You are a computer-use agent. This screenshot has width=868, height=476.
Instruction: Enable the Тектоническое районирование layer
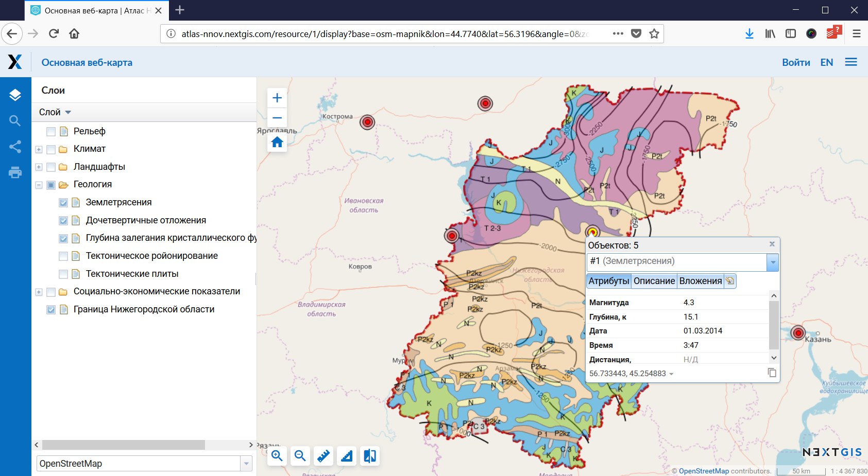click(x=63, y=256)
